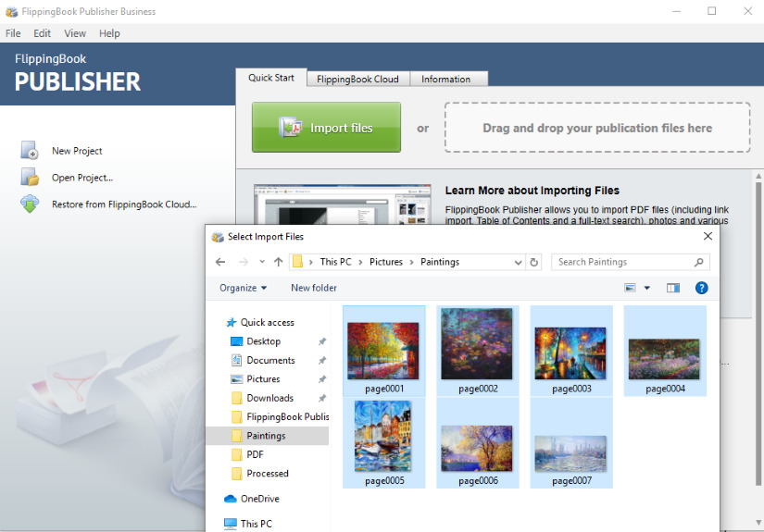Click the green Import files button
Viewport: 764px width, 532px height.
(x=326, y=128)
